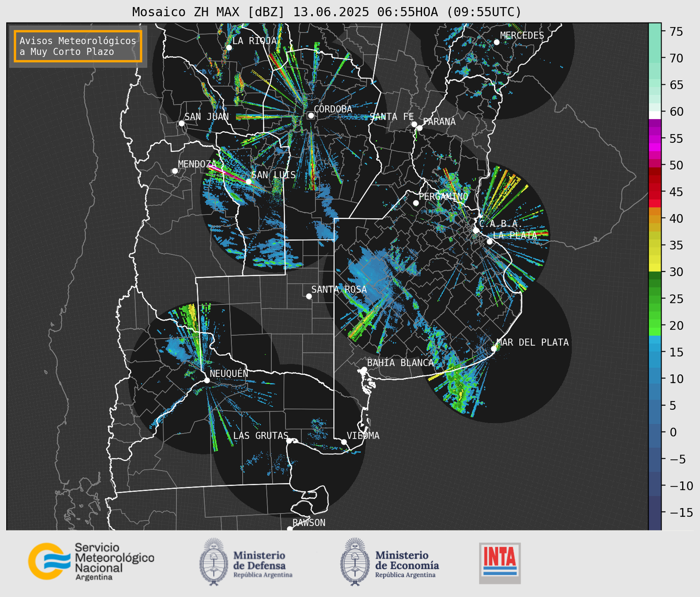Click the orange 40 dBZ color band
The height and width of the screenshot is (597, 700).
655,218
